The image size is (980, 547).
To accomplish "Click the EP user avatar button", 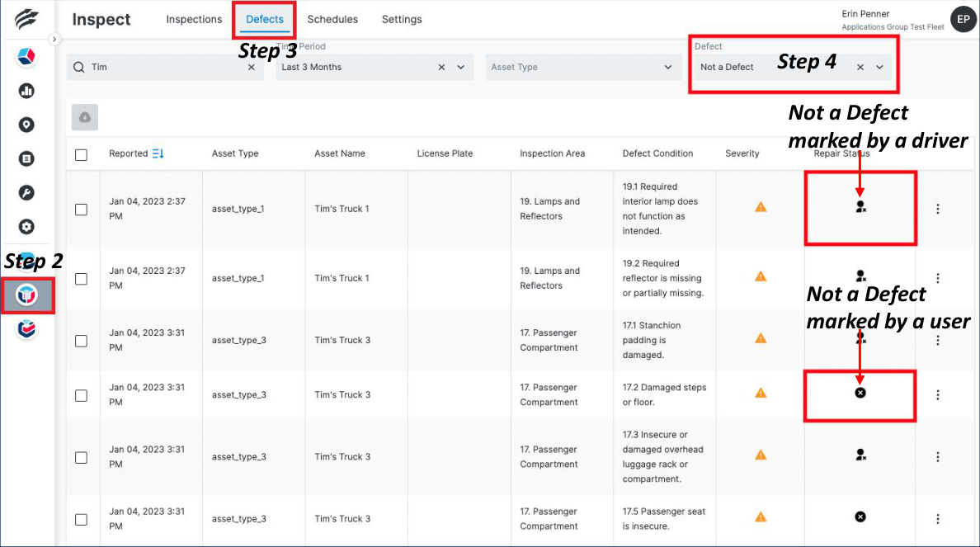I will 963,19.
